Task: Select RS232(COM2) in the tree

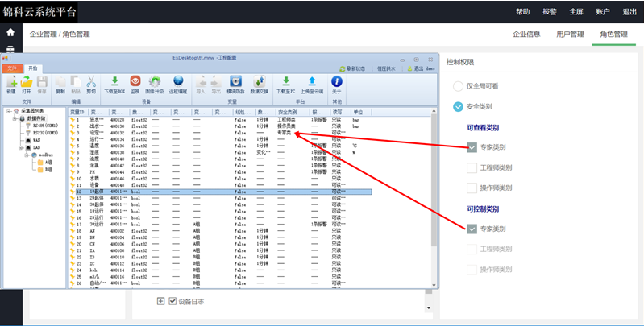Action: (45, 133)
